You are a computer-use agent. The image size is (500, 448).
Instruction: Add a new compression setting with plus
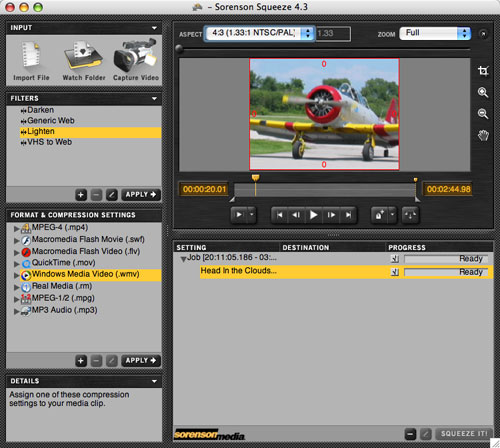click(81, 361)
